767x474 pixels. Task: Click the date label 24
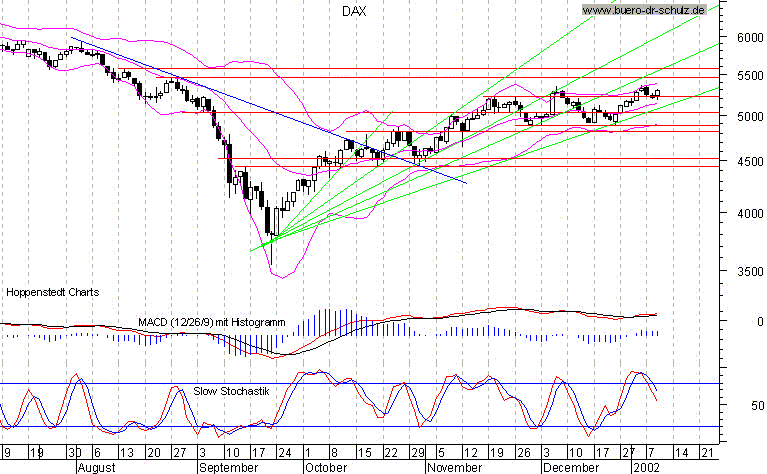pyautogui.click(x=285, y=453)
